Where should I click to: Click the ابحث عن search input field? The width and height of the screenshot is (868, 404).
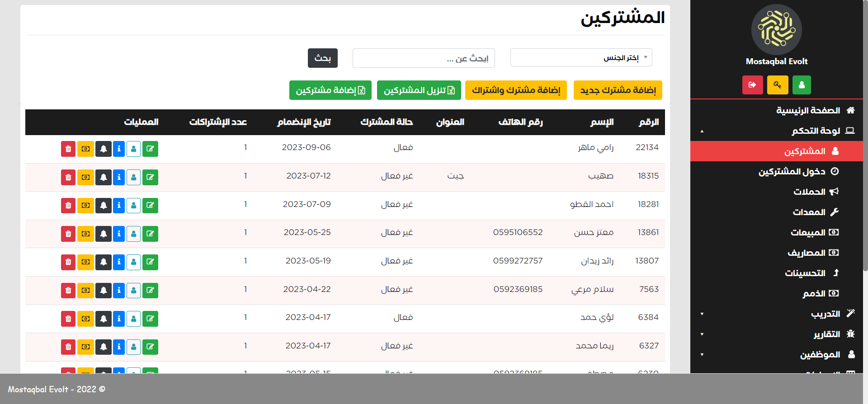(x=424, y=58)
